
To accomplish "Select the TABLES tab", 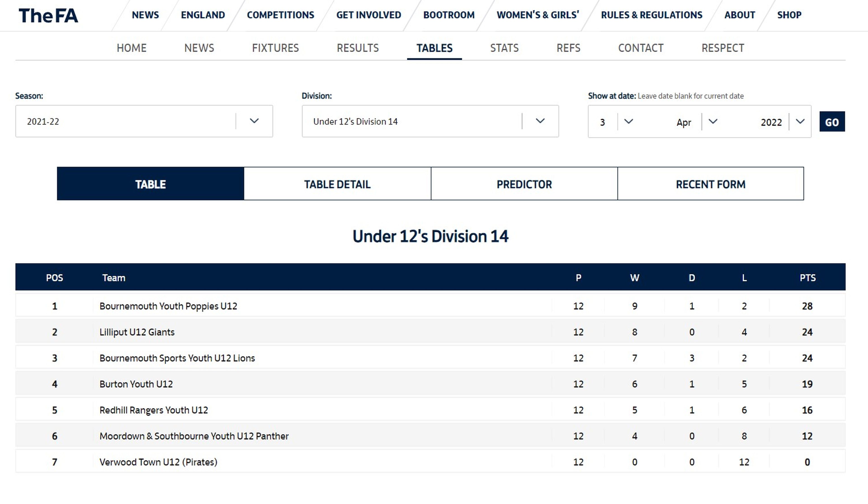I will [x=434, y=48].
